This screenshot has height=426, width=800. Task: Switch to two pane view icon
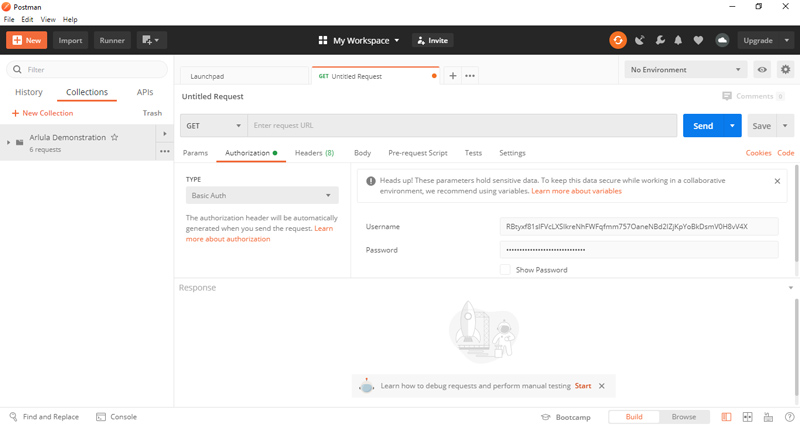tap(747, 417)
